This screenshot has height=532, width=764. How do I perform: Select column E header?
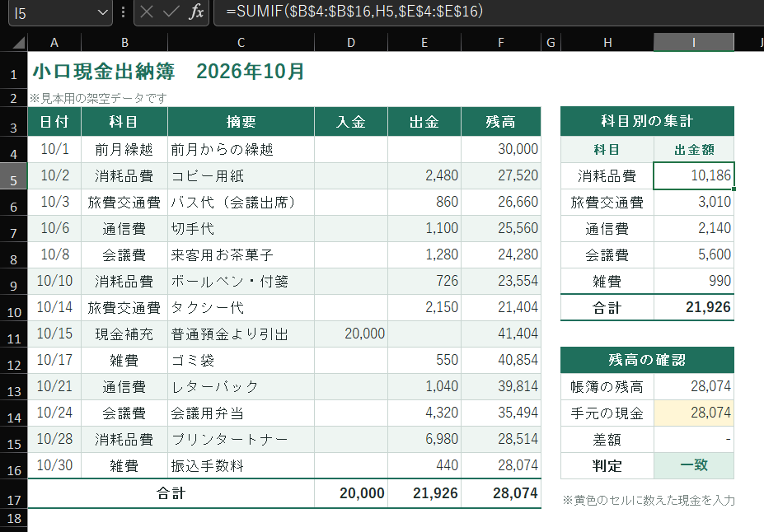tap(424, 43)
